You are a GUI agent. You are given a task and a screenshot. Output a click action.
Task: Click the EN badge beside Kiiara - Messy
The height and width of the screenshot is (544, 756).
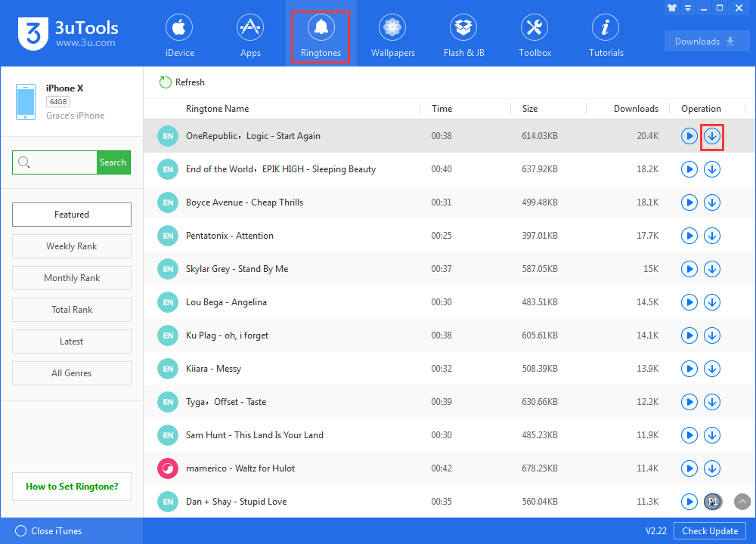(168, 369)
